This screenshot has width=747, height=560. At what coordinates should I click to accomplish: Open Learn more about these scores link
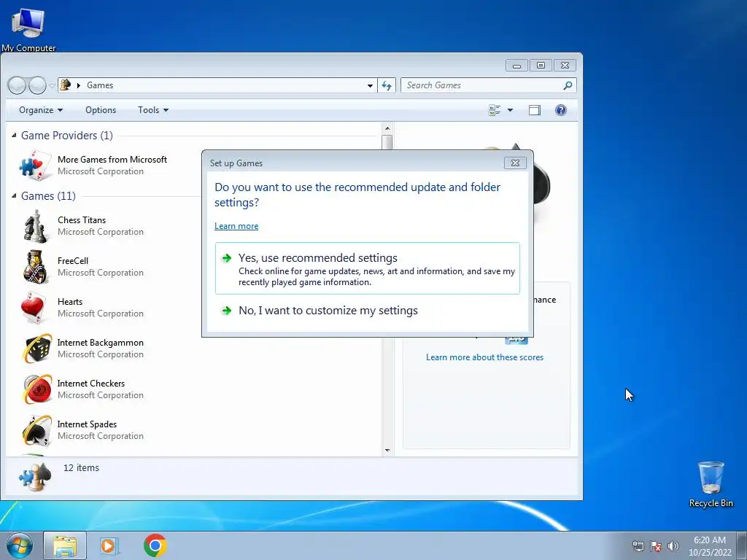[484, 357]
